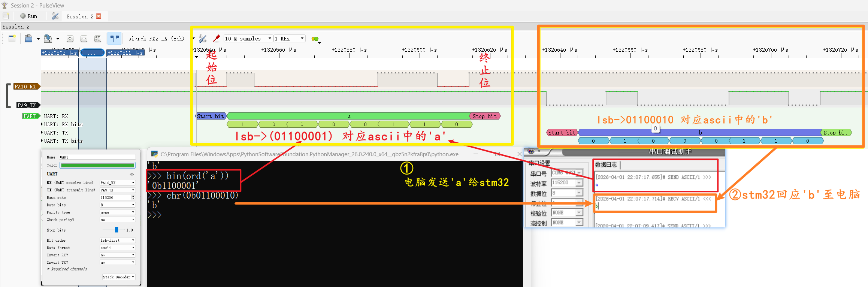Switch to the Session 2 tab
The height and width of the screenshot is (287, 868).
point(80,16)
